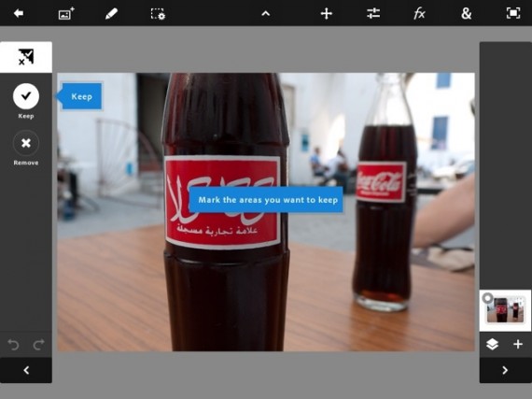Open the add image icon
532x399 pixels.
tap(66, 14)
